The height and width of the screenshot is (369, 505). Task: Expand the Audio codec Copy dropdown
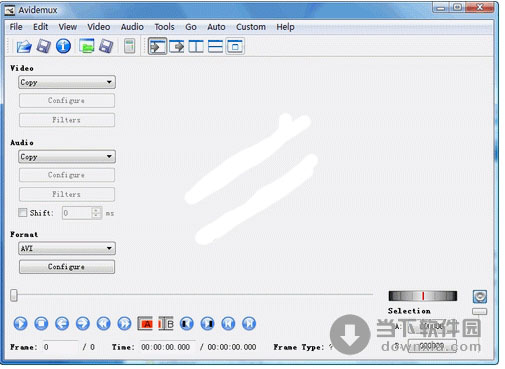[67, 156]
